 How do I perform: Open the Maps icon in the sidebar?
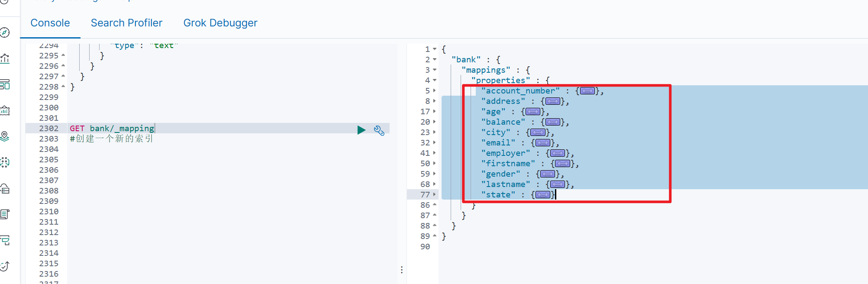5,136
